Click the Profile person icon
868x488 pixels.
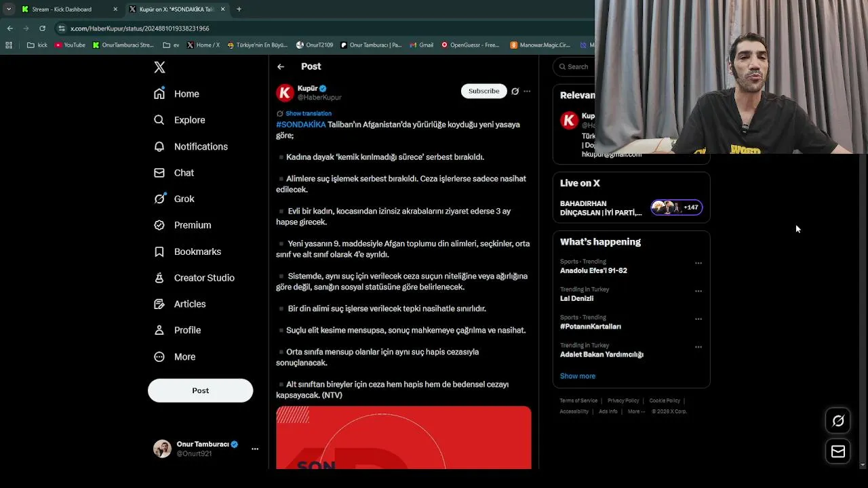point(159,330)
